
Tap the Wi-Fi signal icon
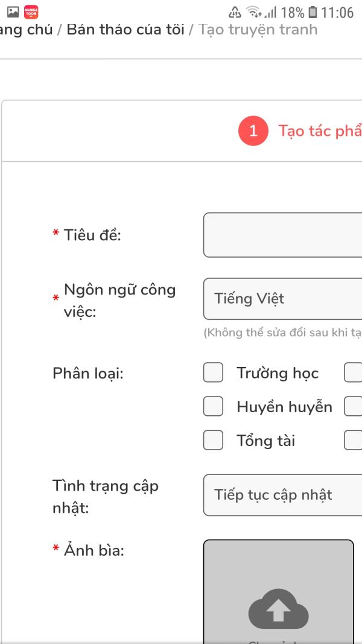[253, 12]
